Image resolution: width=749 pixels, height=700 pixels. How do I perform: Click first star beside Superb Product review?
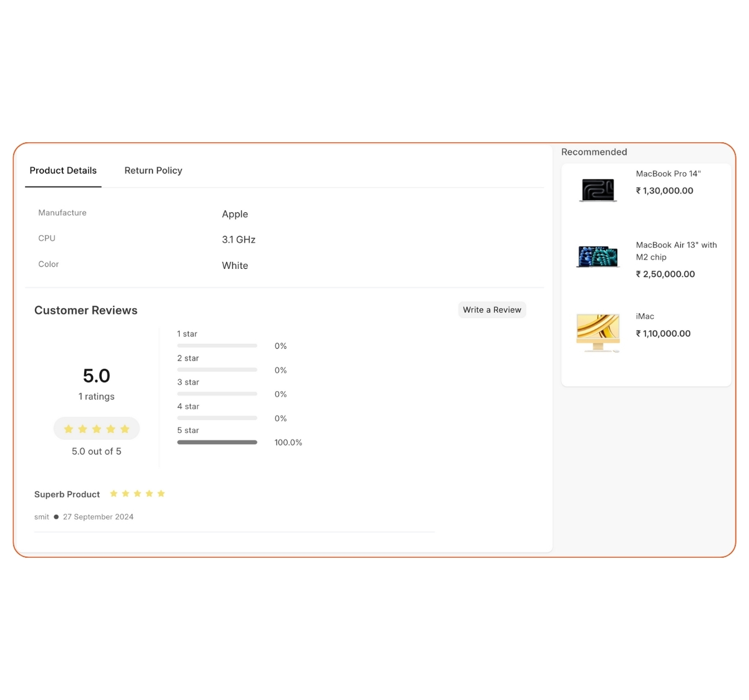click(x=114, y=493)
